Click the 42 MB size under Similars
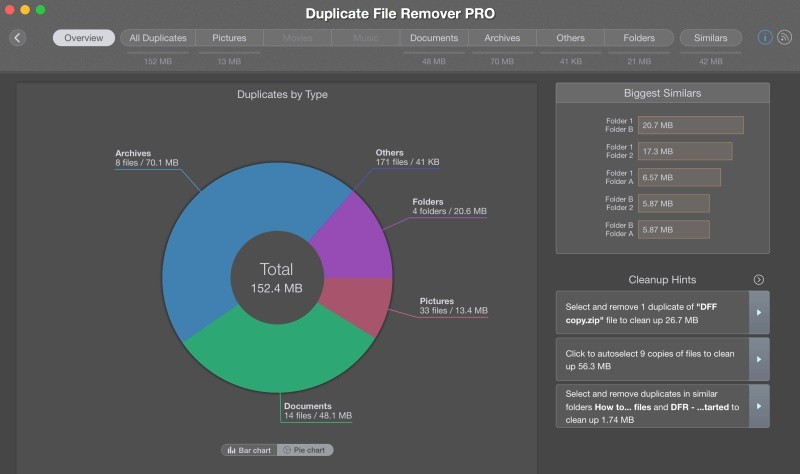 click(x=711, y=61)
